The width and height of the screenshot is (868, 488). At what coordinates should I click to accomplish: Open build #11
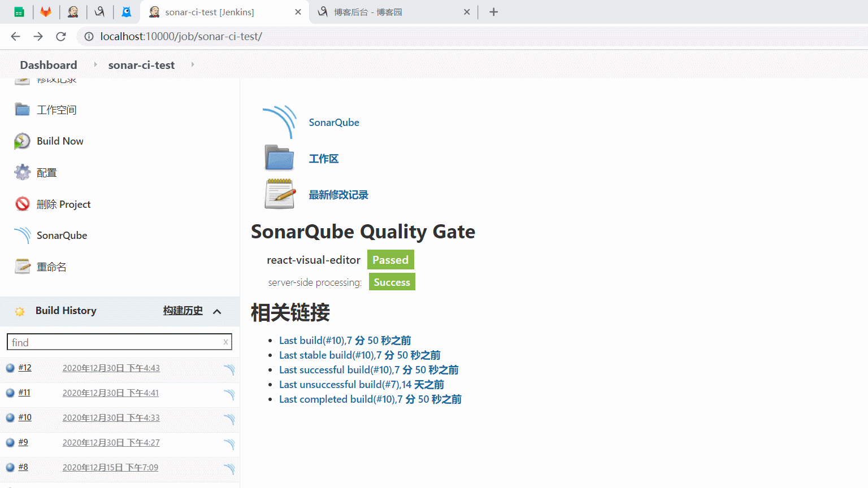24,393
